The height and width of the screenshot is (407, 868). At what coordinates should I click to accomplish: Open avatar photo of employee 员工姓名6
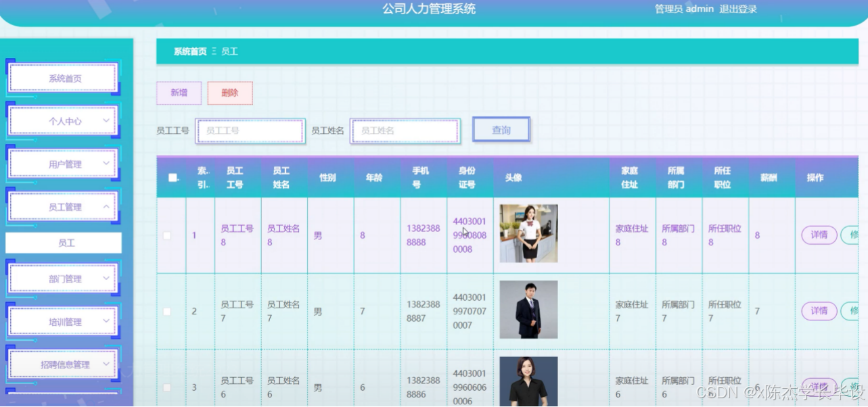(x=528, y=381)
